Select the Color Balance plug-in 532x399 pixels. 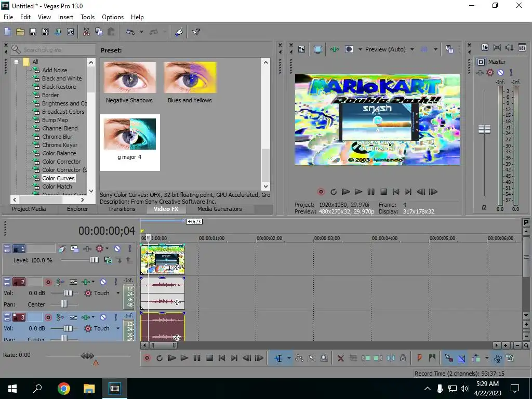tap(59, 153)
